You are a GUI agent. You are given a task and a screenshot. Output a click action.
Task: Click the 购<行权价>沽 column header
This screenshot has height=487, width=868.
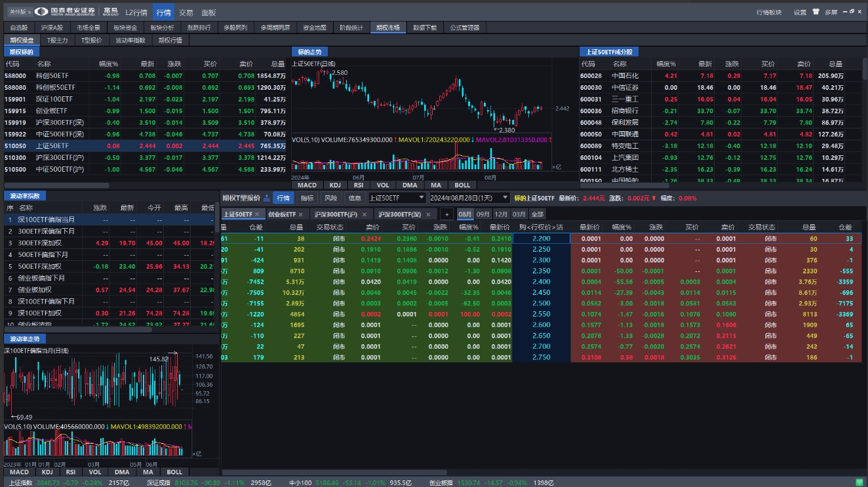[x=542, y=227]
